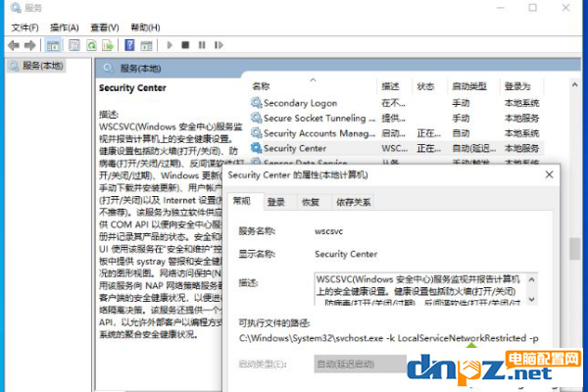
Task: Click the Forward arrow toolbar icon
Action: (x=30, y=45)
